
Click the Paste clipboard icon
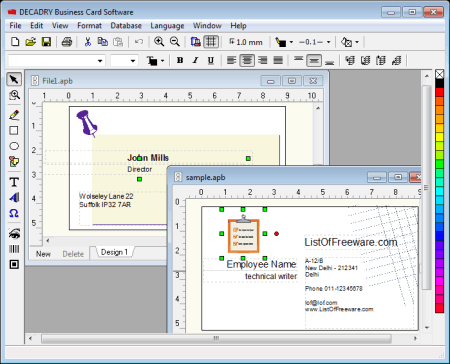118,42
